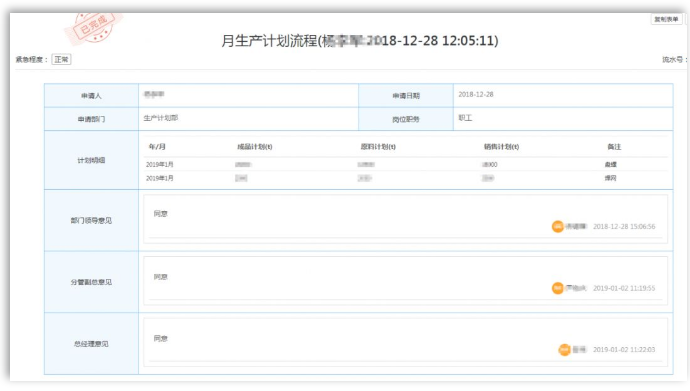Click 同意 in the 部门领导意见 box

point(161,214)
